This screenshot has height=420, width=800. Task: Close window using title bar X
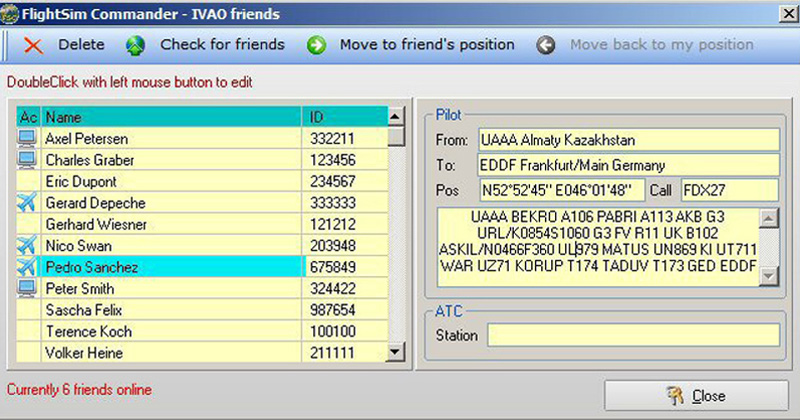point(789,14)
